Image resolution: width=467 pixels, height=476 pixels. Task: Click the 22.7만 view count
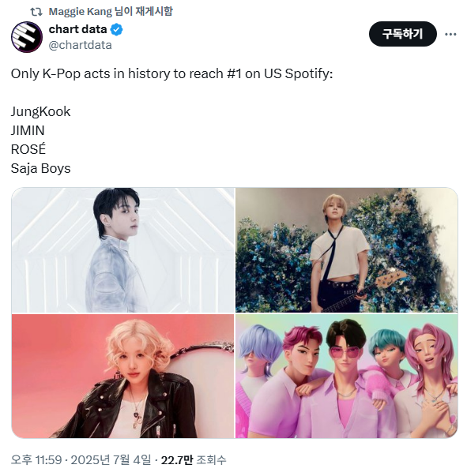click(177, 460)
